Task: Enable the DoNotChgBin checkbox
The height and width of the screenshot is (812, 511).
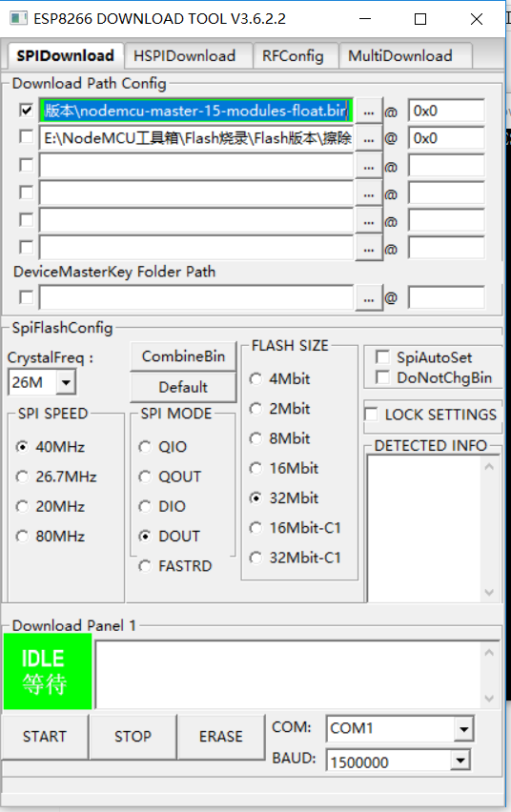Action: click(x=382, y=377)
